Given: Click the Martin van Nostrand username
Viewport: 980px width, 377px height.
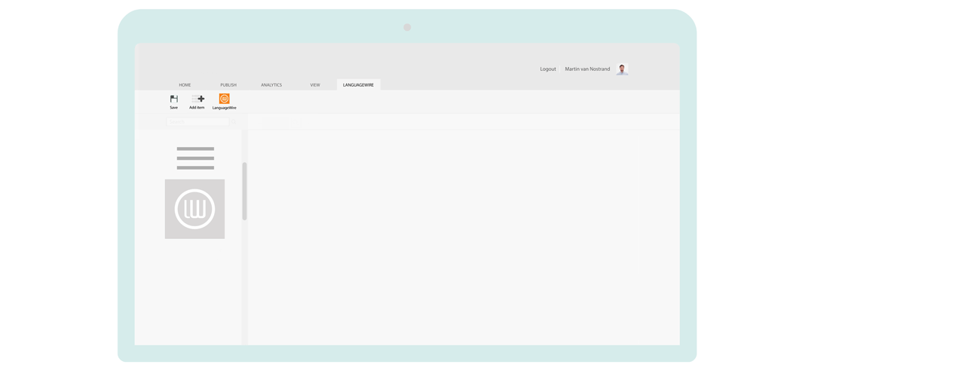Looking at the screenshot, I should (x=587, y=69).
